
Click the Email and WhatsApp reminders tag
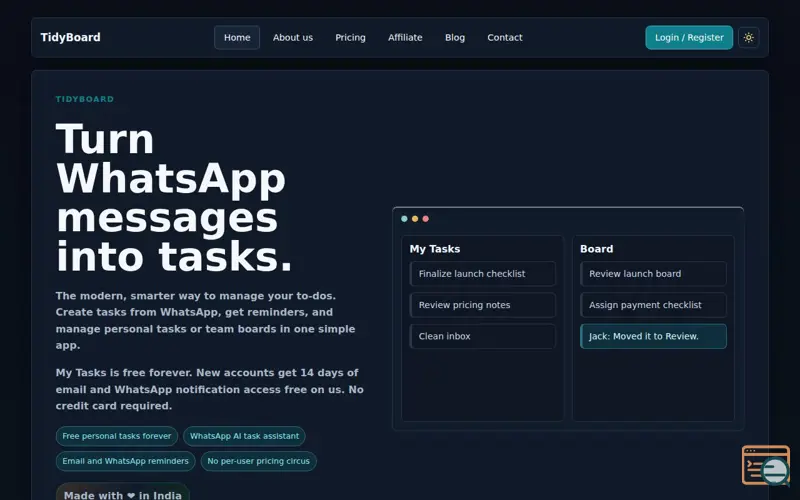pos(126,461)
